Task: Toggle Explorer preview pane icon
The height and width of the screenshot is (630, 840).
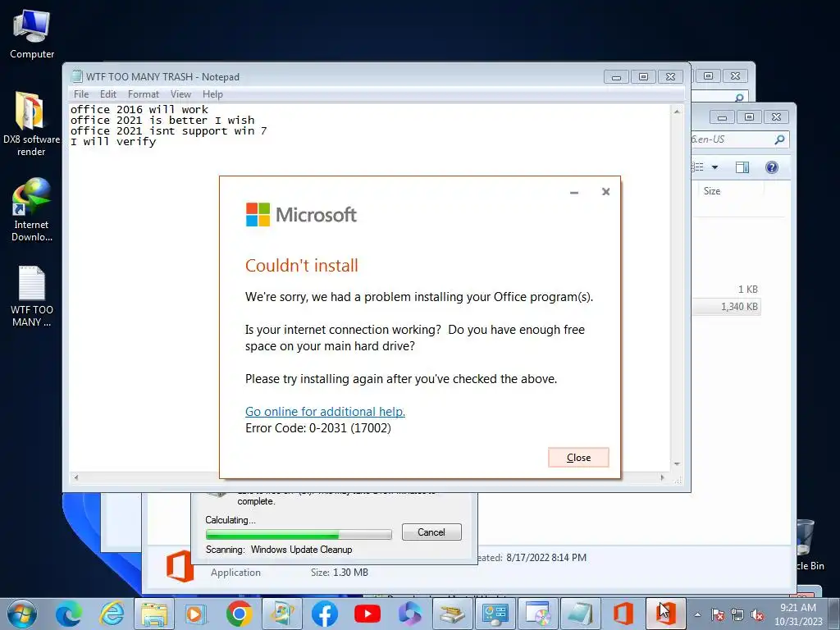Action: pyautogui.click(x=742, y=167)
